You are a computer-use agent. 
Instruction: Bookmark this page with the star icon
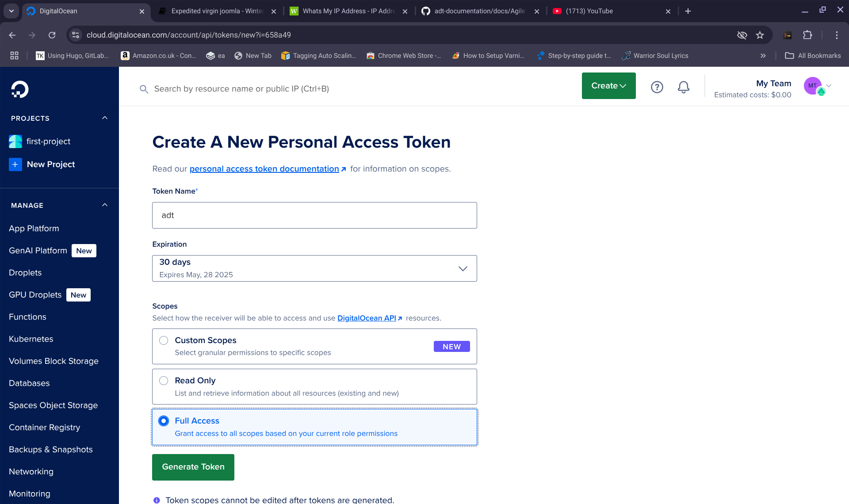coord(760,35)
